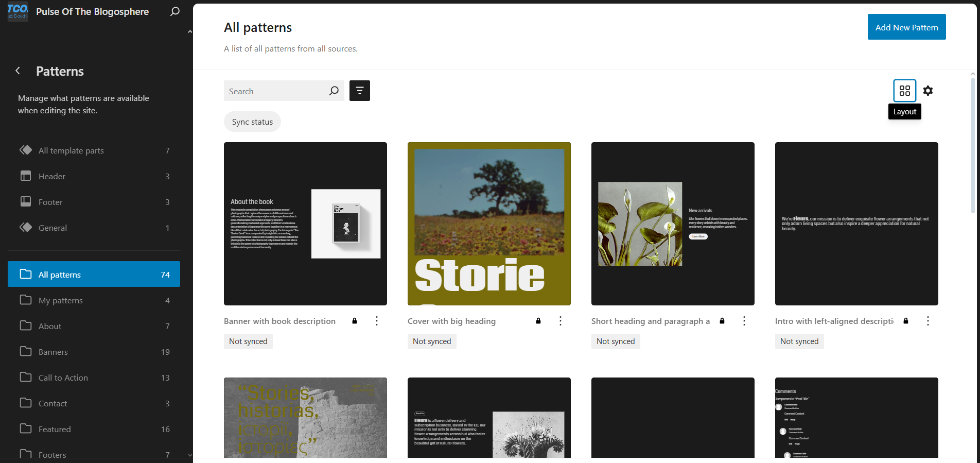The image size is (980, 463).
Task: Click the main content vertical scrollbar
Action: [972, 144]
